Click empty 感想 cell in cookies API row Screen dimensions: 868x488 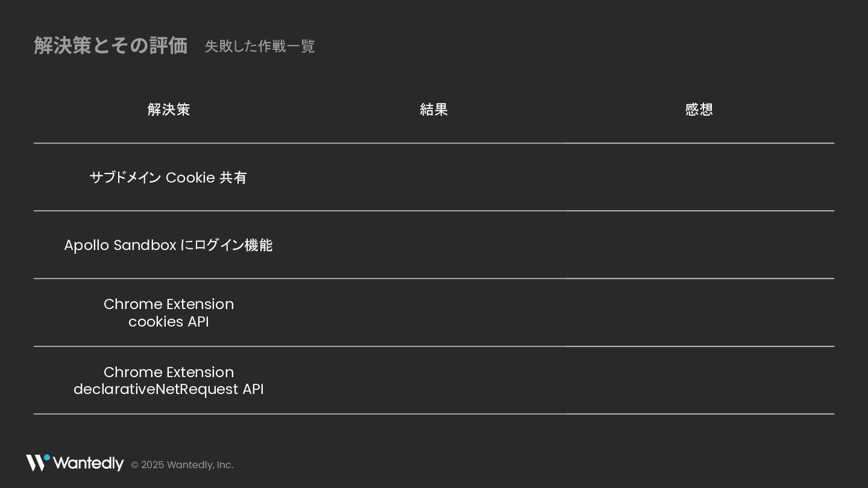(x=699, y=313)
